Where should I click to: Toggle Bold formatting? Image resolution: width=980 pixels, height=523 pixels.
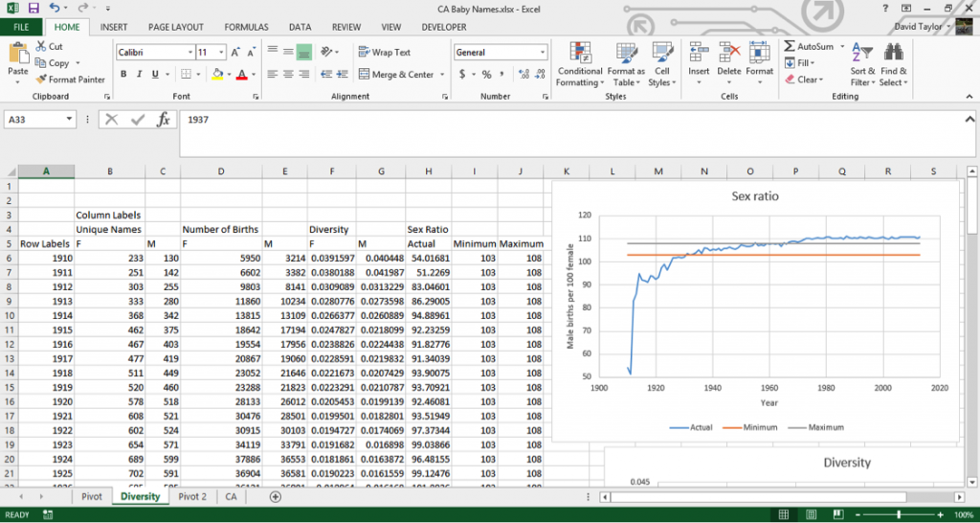pyautogui.click(x=124, y=75)
